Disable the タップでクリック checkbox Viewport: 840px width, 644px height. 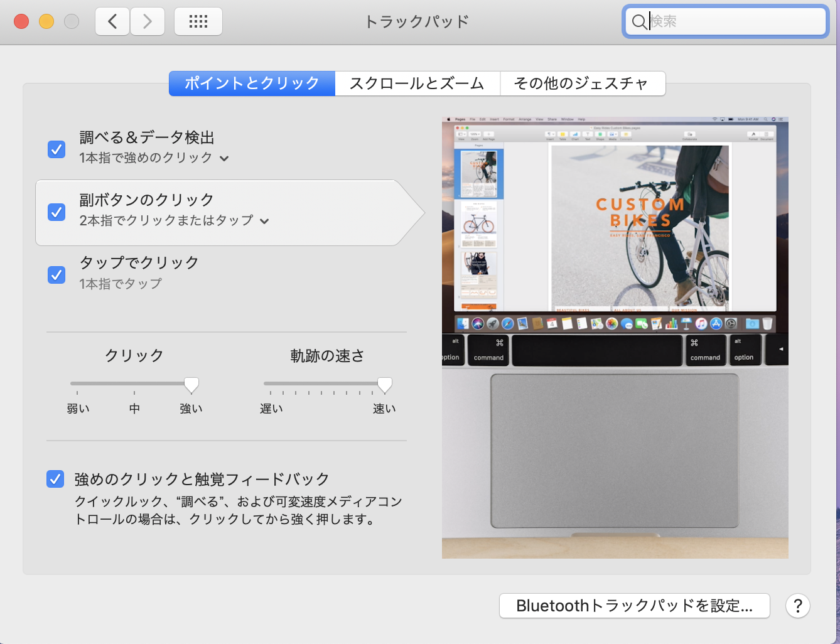point(56,275)
